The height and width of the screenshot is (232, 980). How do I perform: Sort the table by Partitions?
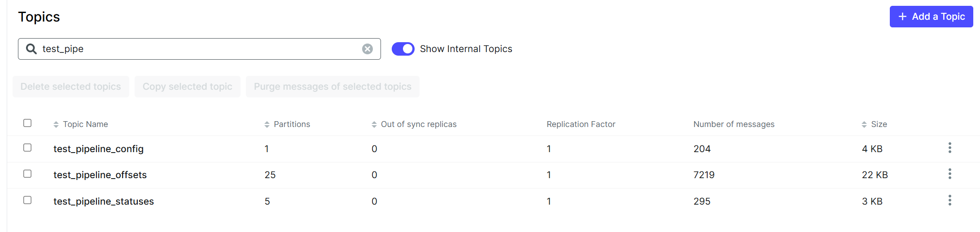pyautogui.click(x=267, y=124)
